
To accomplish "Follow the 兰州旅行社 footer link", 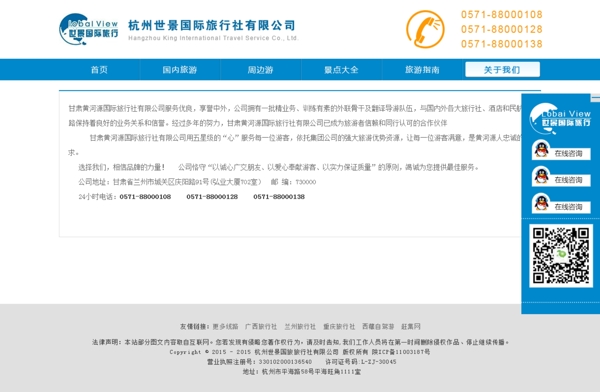I will click(300, 327).
